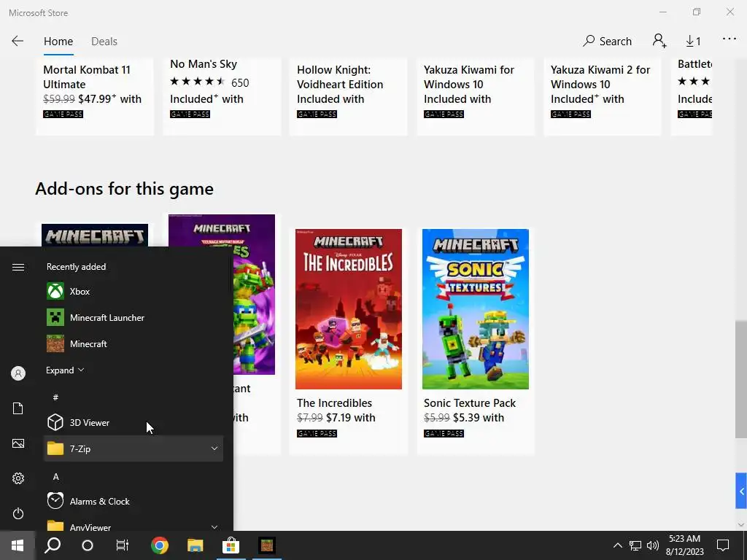Open Documents from Start sidebar
The width and height of the screenshot is (747, 560).
18,408
